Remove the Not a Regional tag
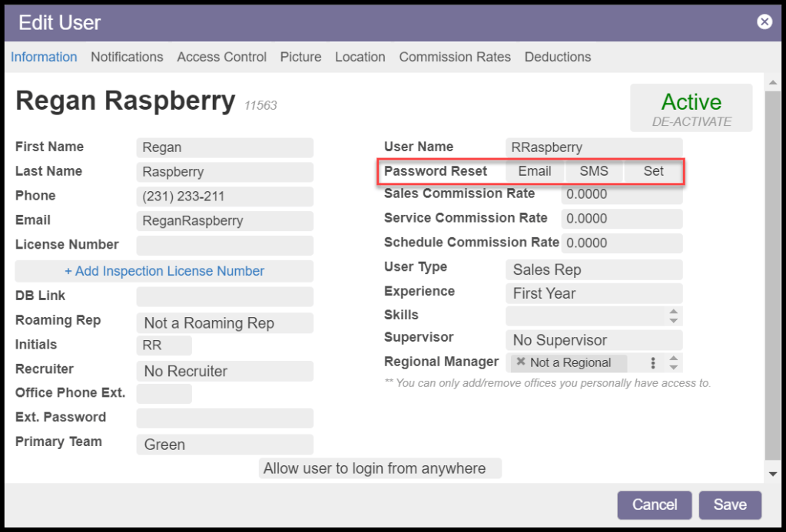 (521, 362)
